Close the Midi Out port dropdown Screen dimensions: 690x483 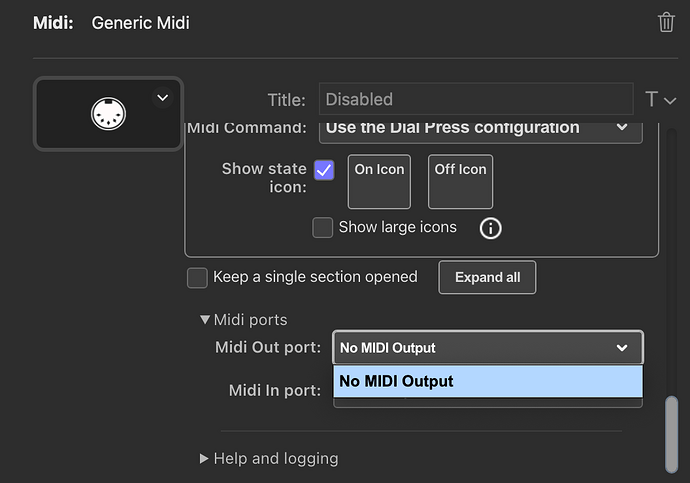(x=622, y=348)
